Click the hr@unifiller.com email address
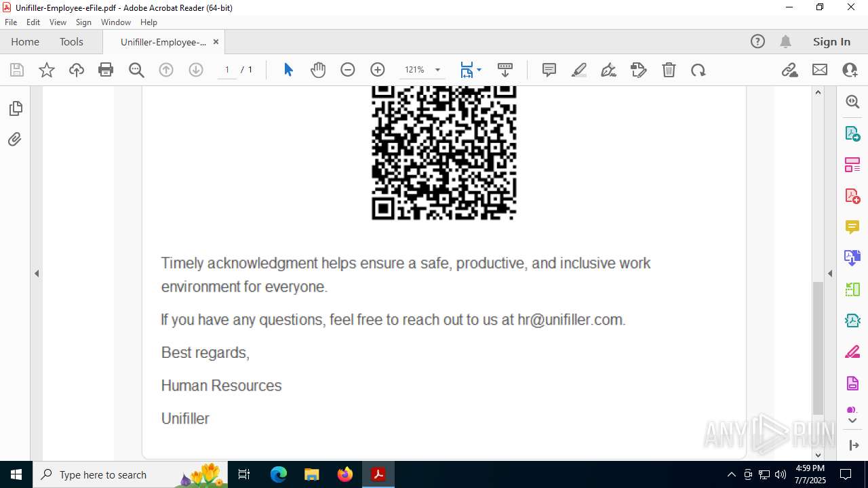The image size is (868, 488). tap(571, 320)
